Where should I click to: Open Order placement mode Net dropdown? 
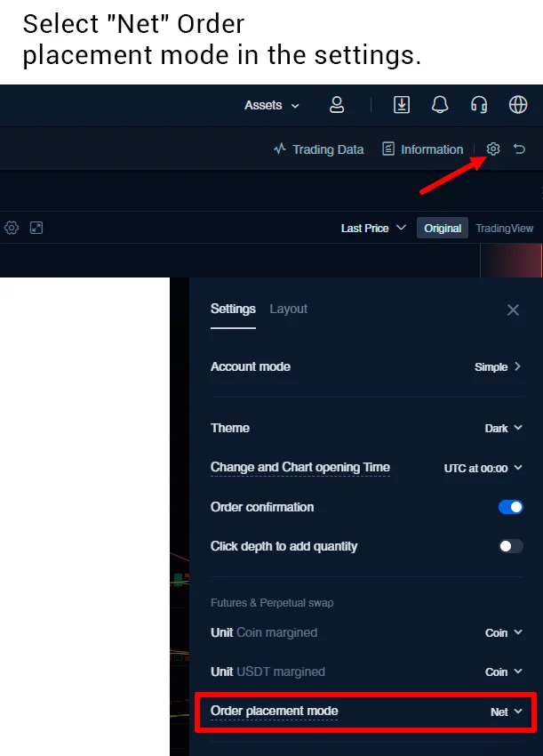pos(507,712)
